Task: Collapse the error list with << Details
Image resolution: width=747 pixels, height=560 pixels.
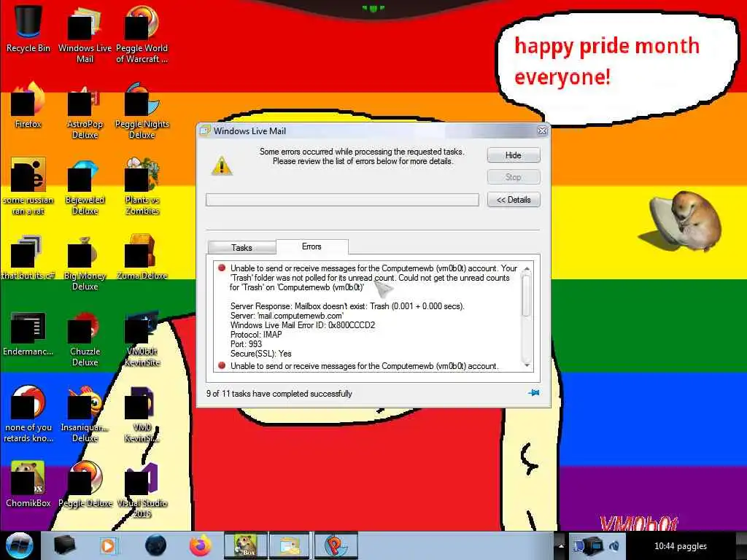Action: click(514, 200)
